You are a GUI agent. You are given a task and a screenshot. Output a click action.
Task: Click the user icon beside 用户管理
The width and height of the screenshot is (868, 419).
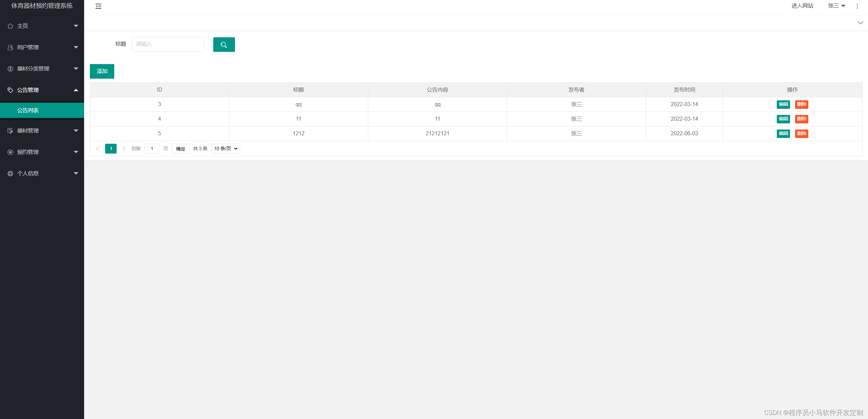coord(10,47)
